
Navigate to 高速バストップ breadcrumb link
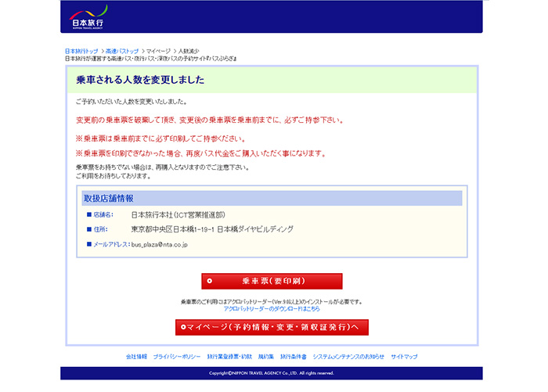tap(122, 51)
